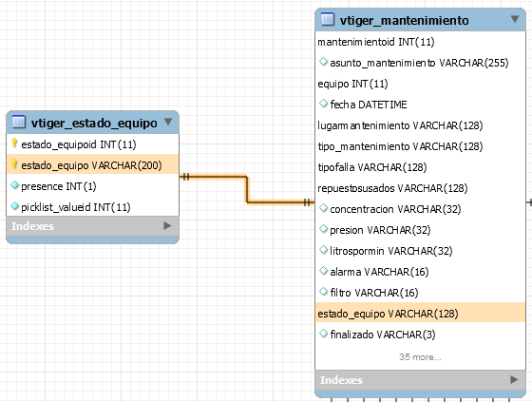Collapse the vtiger_estado_equipo table with header arrow
532x402 pixels.
(x=168, y=122)
